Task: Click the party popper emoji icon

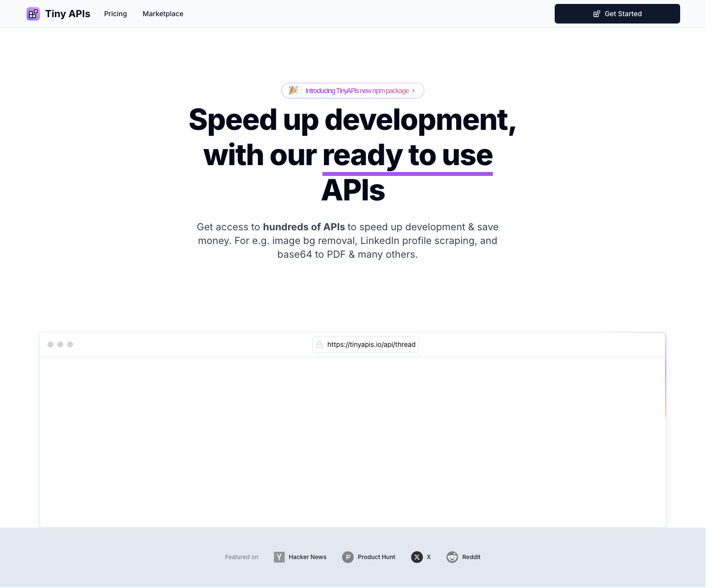Action: click(293, 90)
